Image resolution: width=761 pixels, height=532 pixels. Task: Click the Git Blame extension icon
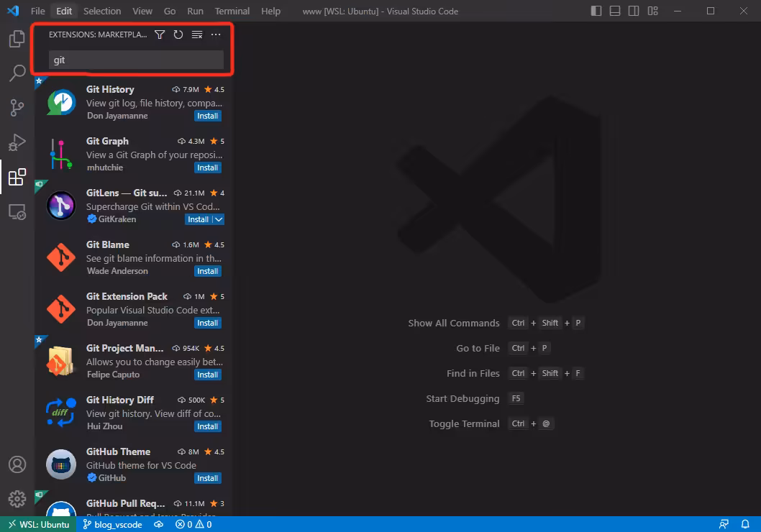pyautogui.click(x=61, y=257)
